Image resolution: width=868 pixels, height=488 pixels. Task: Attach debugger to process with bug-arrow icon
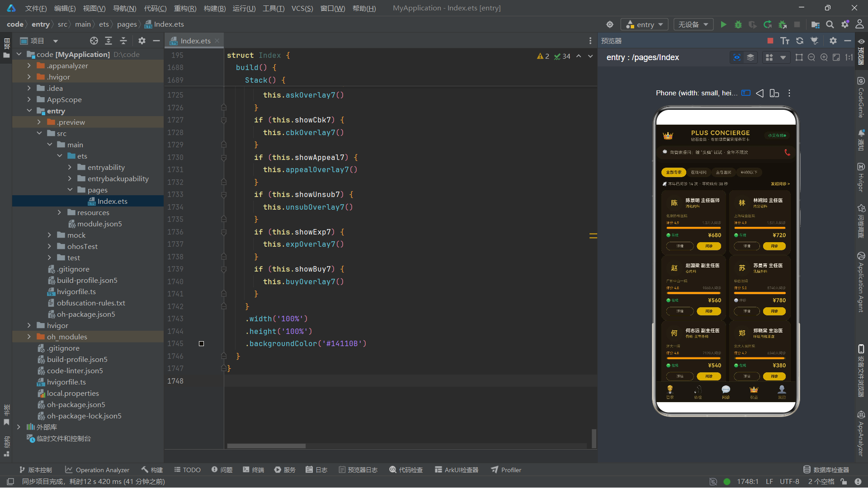click(x=783, y=24)
